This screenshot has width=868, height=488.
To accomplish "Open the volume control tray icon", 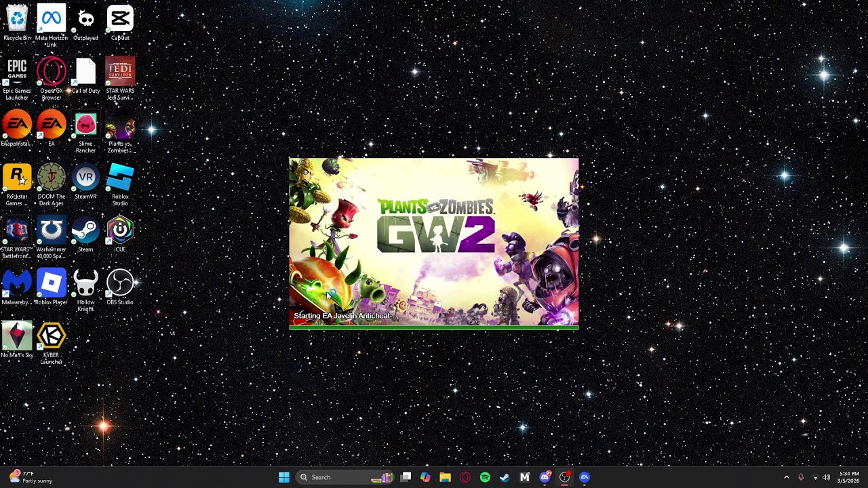I will tap(826, 477).
